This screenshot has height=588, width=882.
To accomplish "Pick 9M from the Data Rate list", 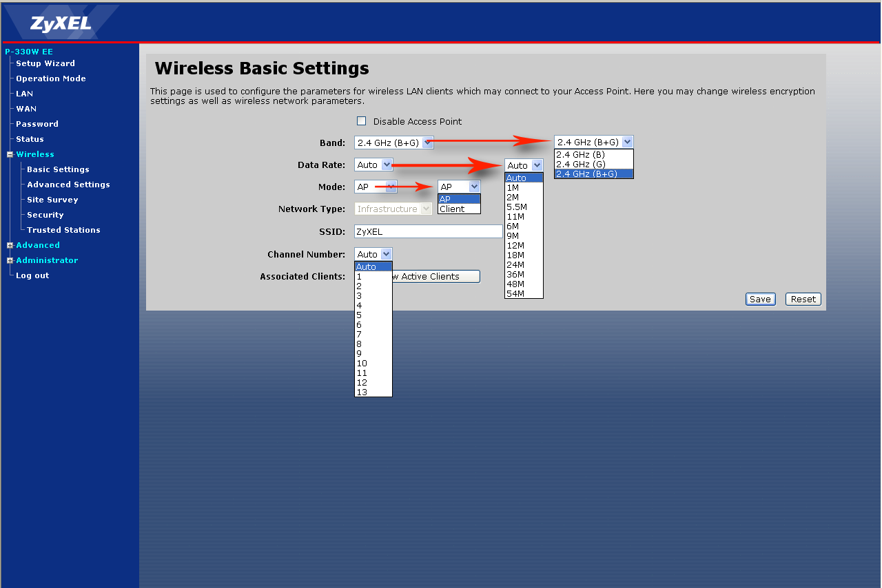I will (524, 235).
